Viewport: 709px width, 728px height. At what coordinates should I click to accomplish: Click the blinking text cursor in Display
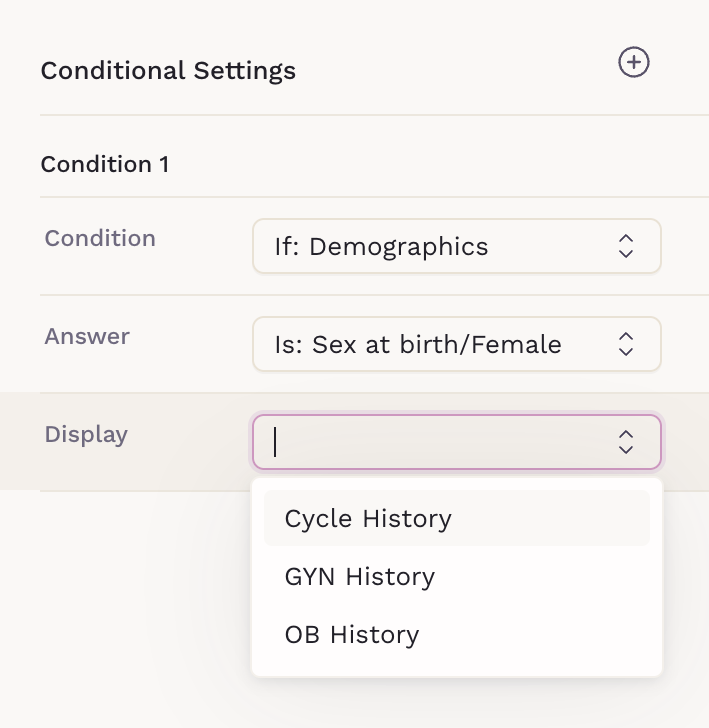click(x=275, y=442)
